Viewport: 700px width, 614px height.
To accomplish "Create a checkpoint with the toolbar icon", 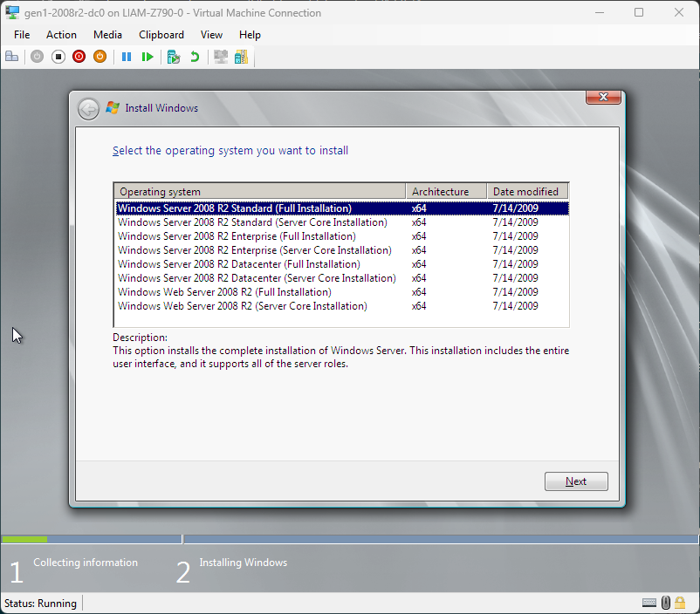I will (173, 57).
